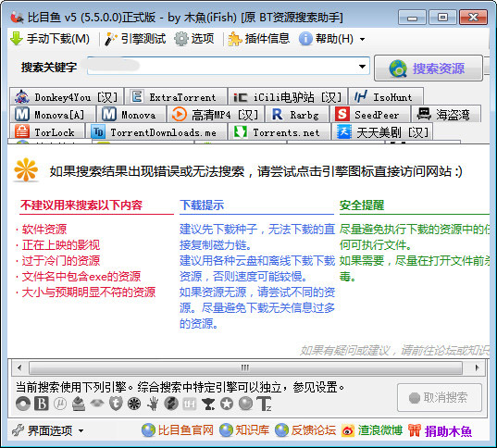Click the orange flower tip icon
This screenshot has height=448, width=497.
point(26,170)
